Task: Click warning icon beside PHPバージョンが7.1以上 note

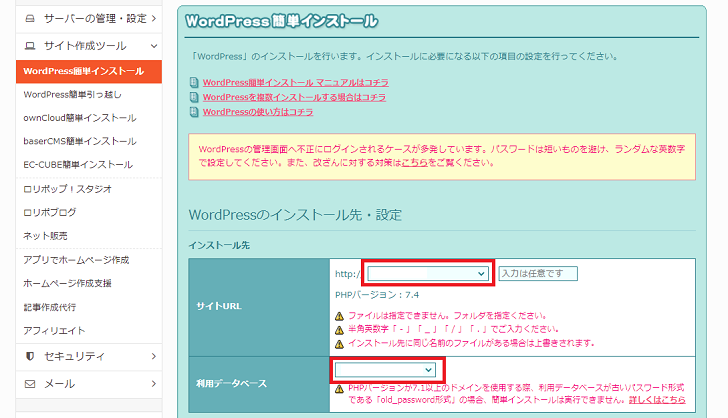Action: (339, 388)
